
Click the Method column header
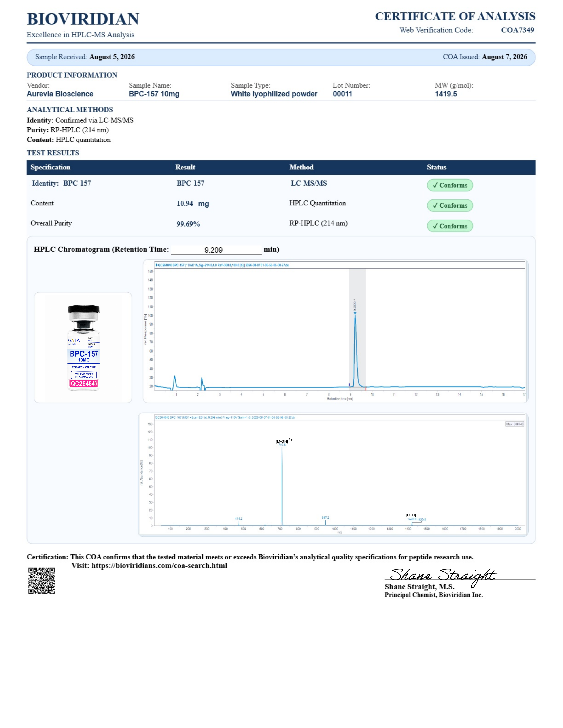point(301,167)
